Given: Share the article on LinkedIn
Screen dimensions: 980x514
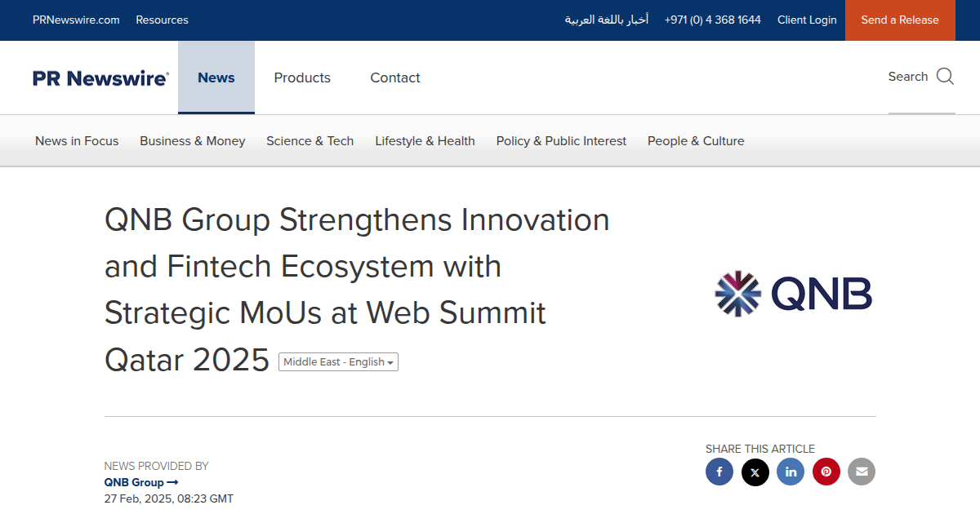Looking at the screenshot, I should (791, 472).
